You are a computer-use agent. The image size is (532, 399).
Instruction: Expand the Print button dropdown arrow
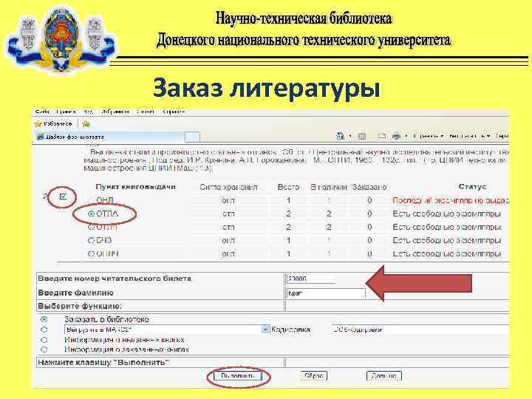click(x=406, y=137)
